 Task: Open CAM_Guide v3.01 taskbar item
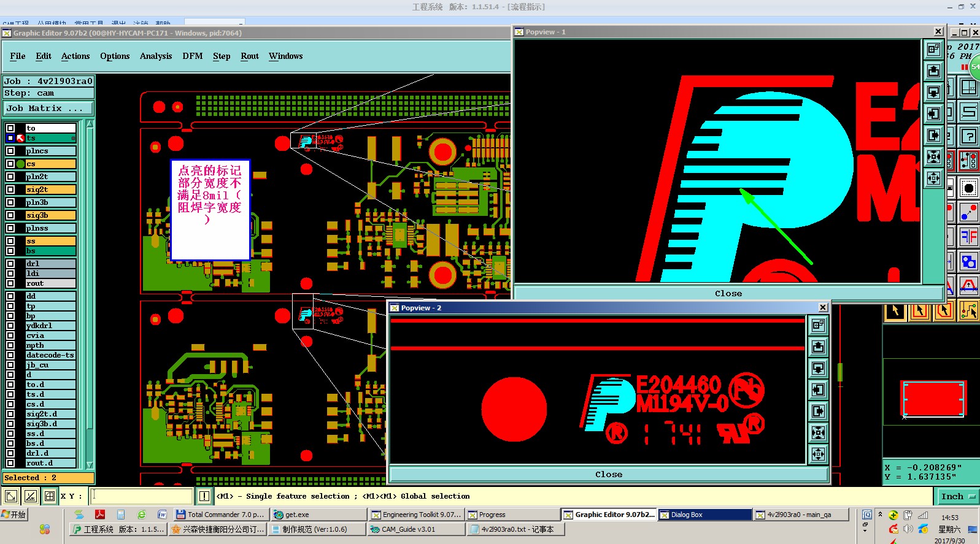416,529
